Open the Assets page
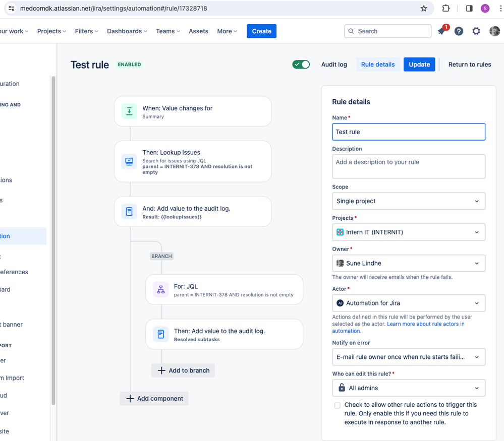The width and height of the screenshot is (504, 441). pos(198,31)
